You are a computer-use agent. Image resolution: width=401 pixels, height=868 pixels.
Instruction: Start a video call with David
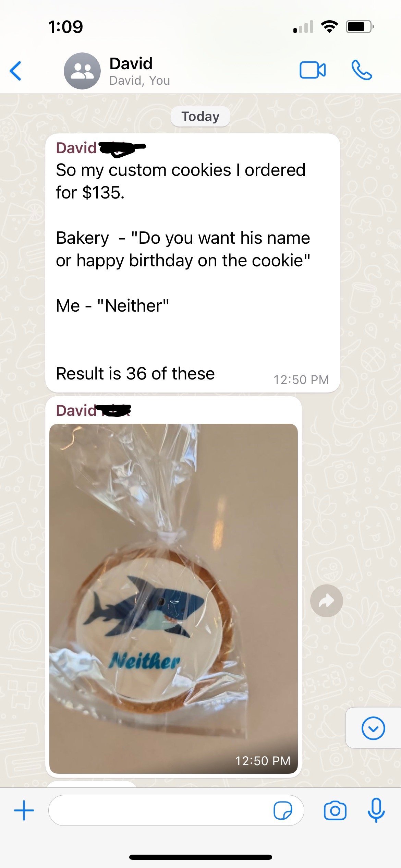(313, 70)
